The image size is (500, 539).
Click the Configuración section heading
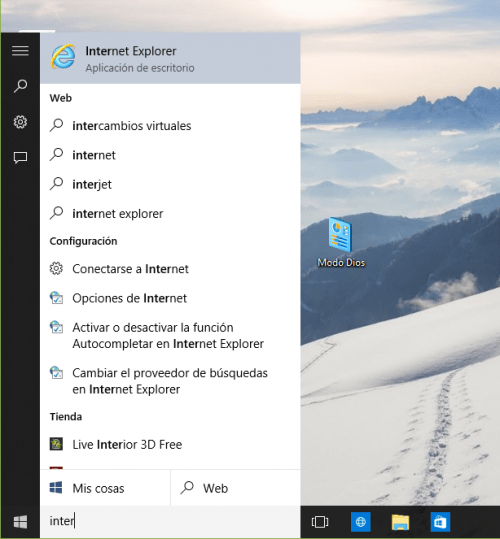83,241
